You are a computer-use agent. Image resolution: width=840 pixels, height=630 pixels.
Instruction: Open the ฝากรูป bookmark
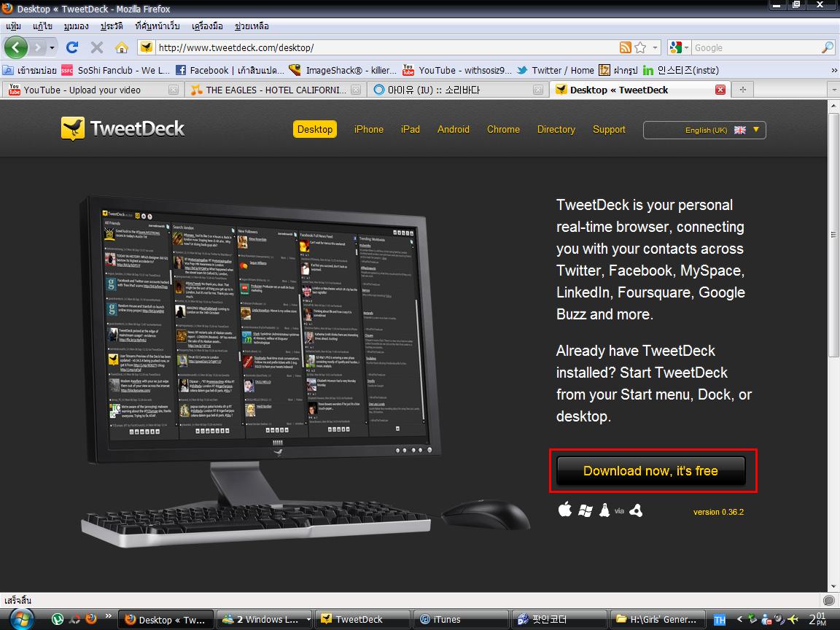click(x=618, y=70)
